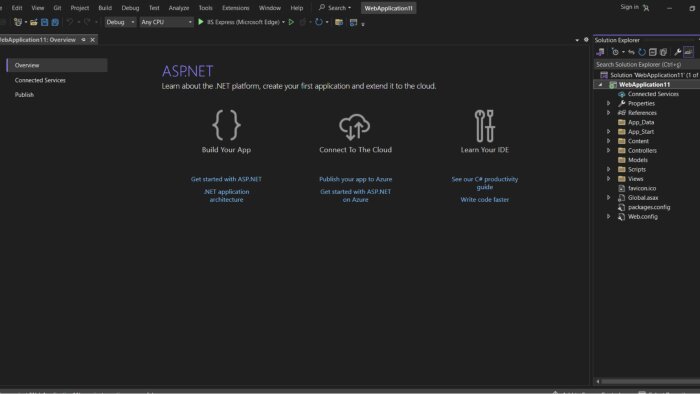Select the packages.config file

(649, 207)
